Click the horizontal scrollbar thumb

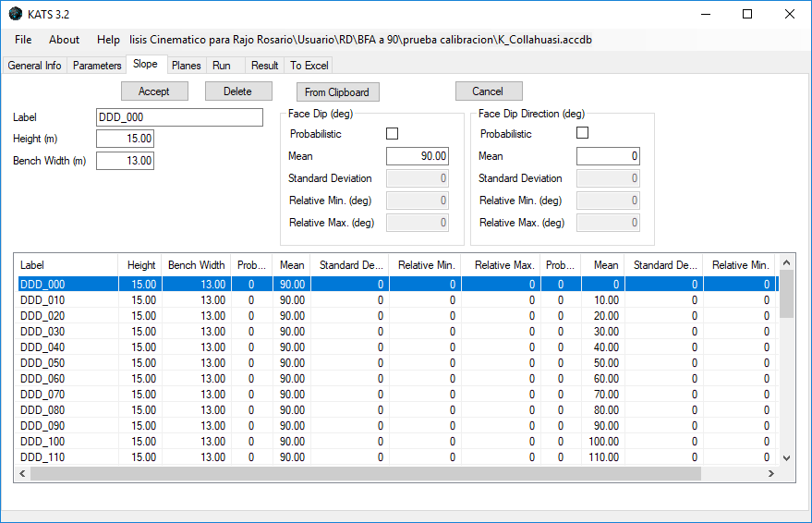coord(366,473)
